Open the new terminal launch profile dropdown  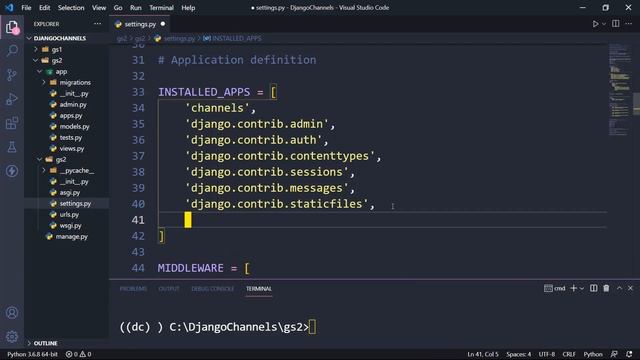[582, 289]
